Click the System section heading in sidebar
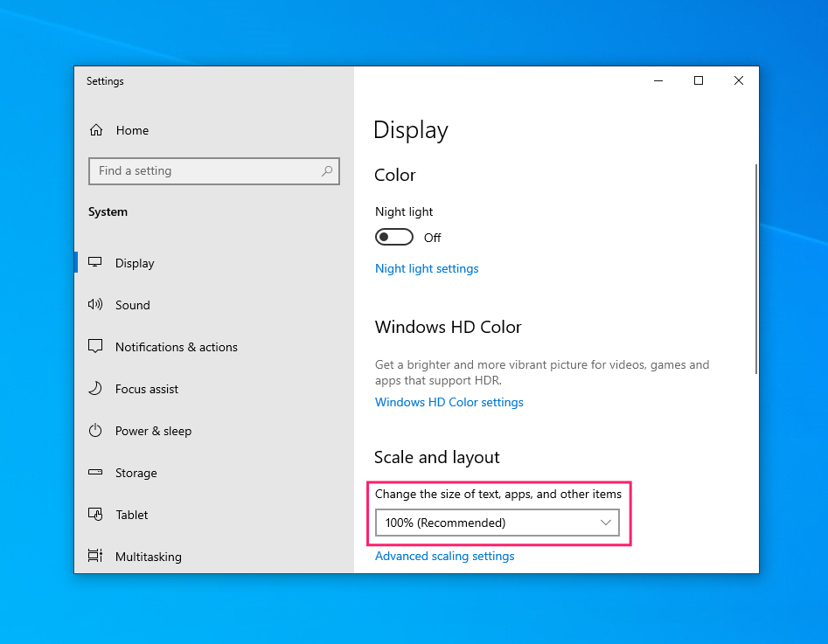 (108, 211)
